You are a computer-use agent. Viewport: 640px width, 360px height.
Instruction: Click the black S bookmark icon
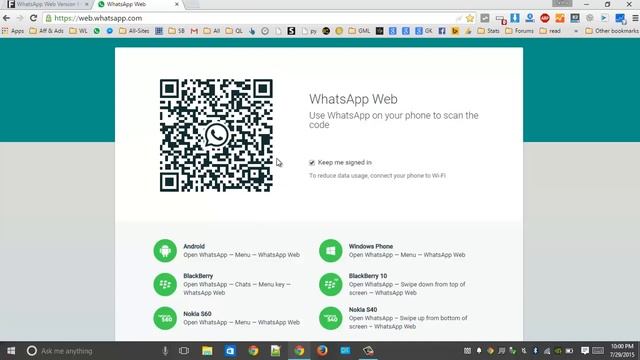click(291, 31)
